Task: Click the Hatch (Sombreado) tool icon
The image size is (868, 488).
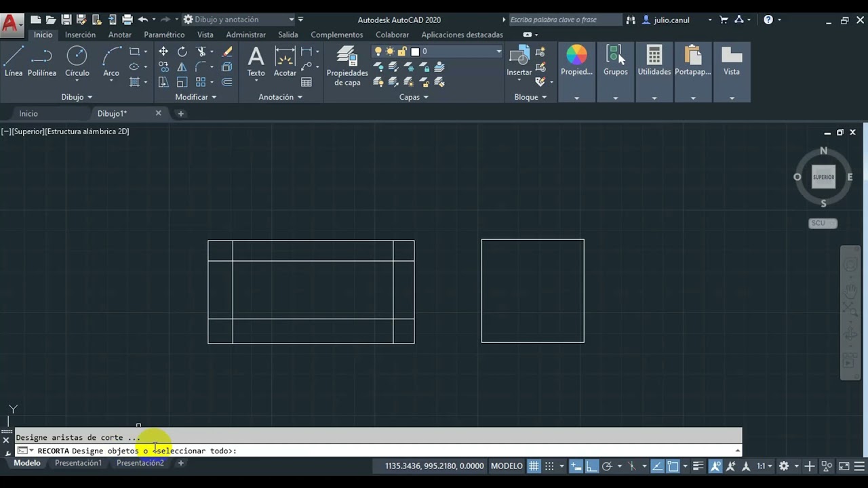Action: tap(134, 82)
